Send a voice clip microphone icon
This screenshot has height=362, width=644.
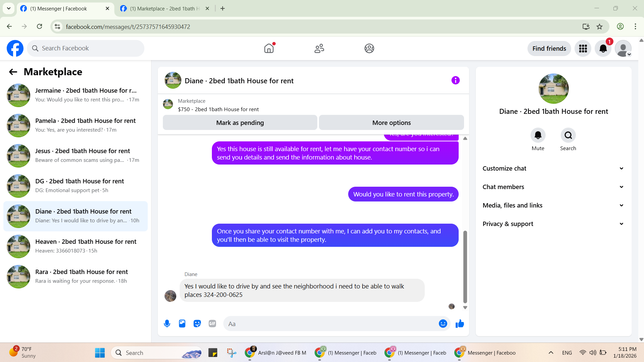click(167, 324)
